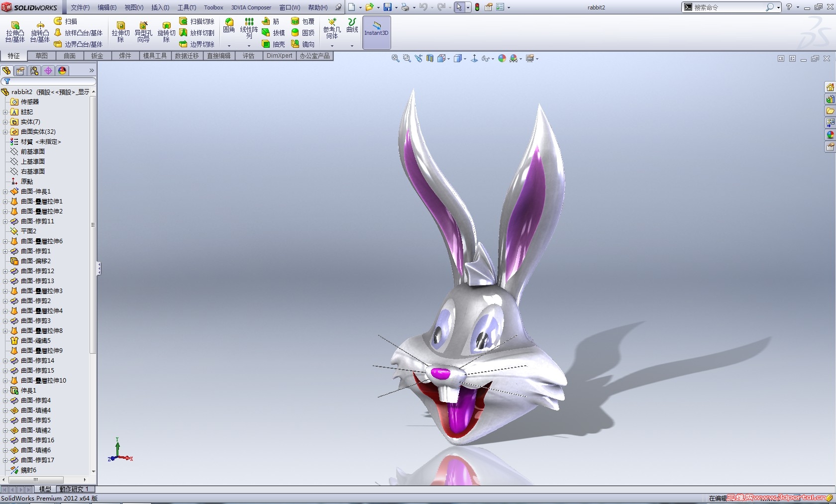This screenshot has height=504, width=836.
Task: Click Zoom to Area magnifier icon
Action: coord(407,58)
